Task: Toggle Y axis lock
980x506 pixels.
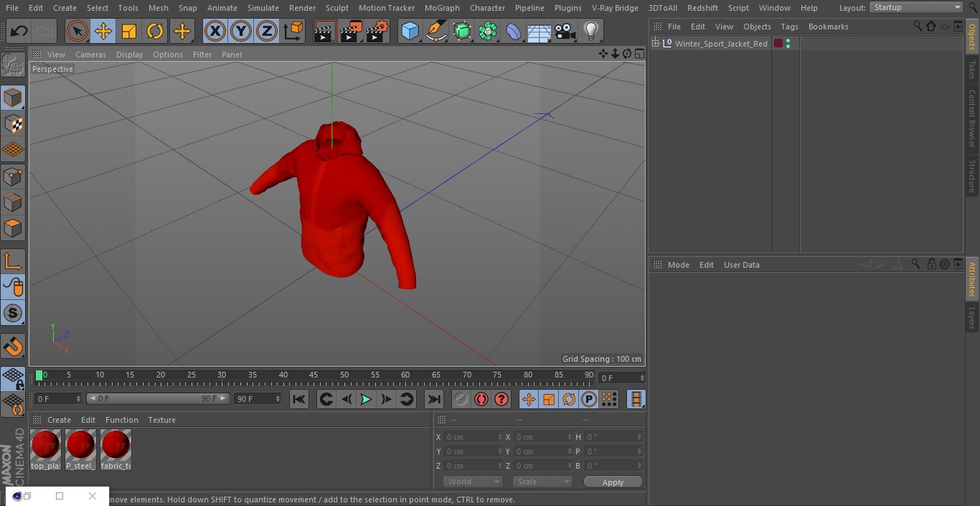Action: (241, 32)
